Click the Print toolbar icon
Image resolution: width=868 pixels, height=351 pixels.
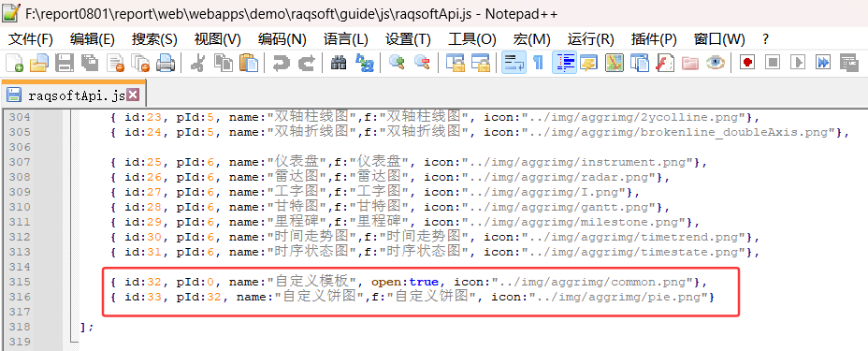coord(165,63)
